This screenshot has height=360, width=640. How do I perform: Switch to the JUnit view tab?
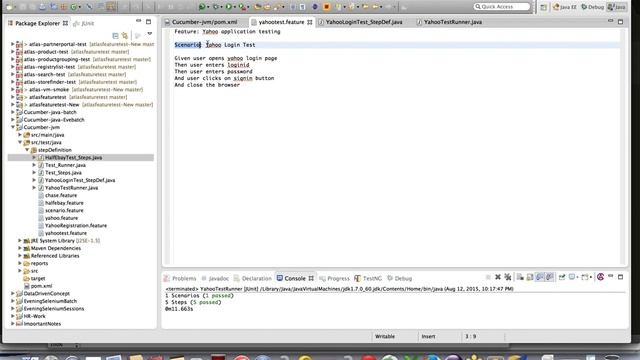[x=84, y=23]
